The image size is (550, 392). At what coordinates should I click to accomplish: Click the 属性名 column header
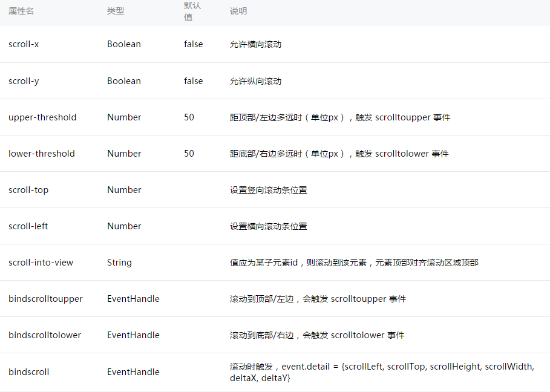click(21, 11)
